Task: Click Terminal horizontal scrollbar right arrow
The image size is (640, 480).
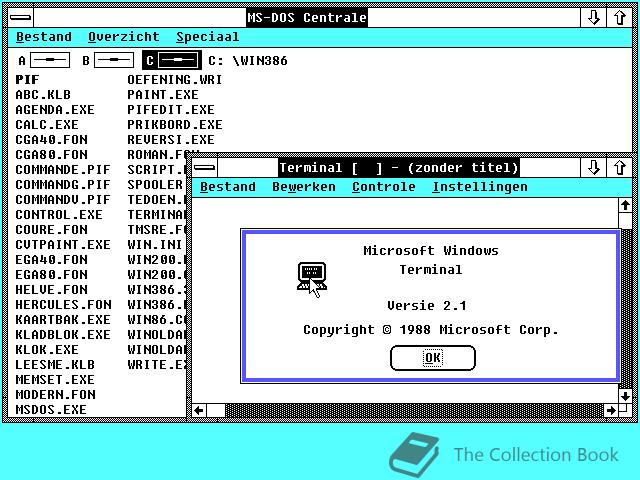Action: coord(611,410)
